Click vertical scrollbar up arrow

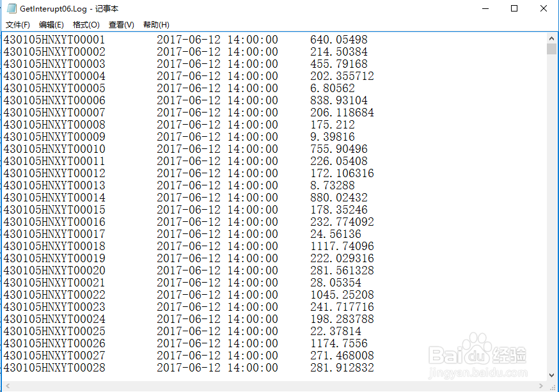(x=551, y=38)
